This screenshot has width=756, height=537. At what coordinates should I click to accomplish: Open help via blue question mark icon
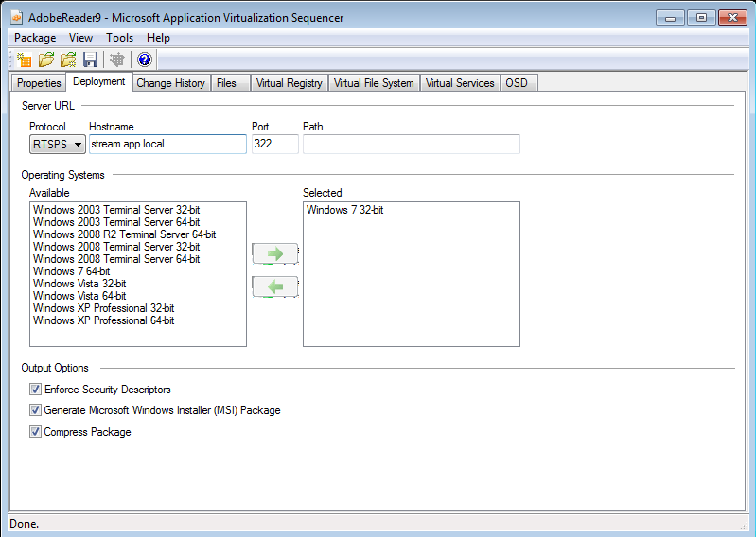[x=145, y=60]
